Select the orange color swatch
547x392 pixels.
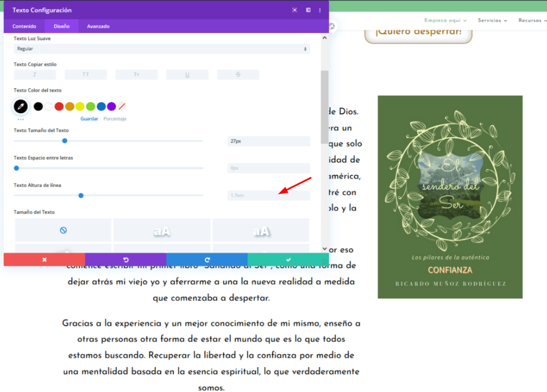tap(69, 106)
